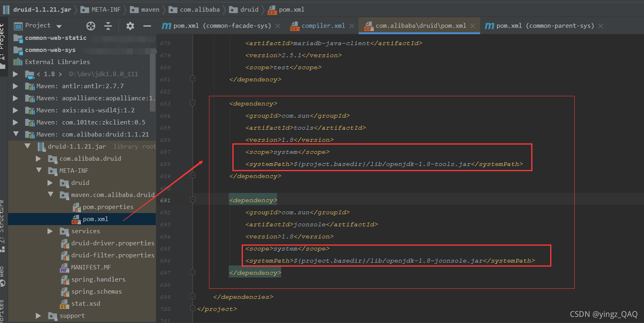Click artifactId jconsole line

tap(312, 224)
